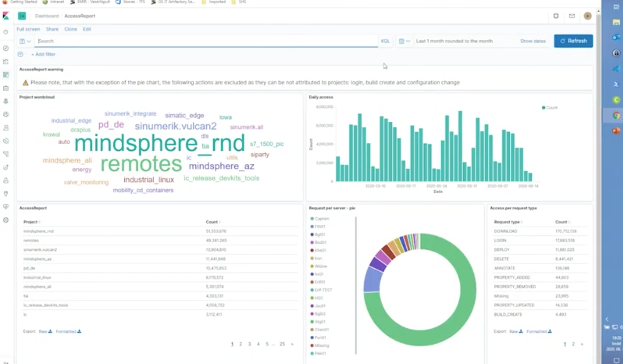Click Show dates
The image size is (623, 364).
[x=533, y=41]
